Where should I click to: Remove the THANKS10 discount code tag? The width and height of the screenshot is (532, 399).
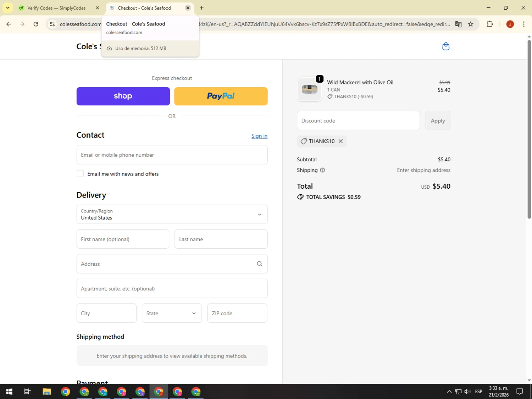340,141
